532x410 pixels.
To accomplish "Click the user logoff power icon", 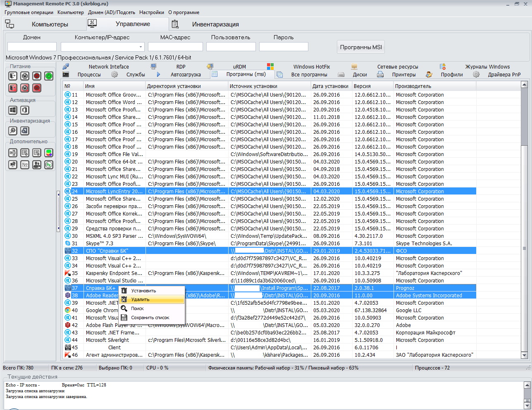I will click(13, 76).
